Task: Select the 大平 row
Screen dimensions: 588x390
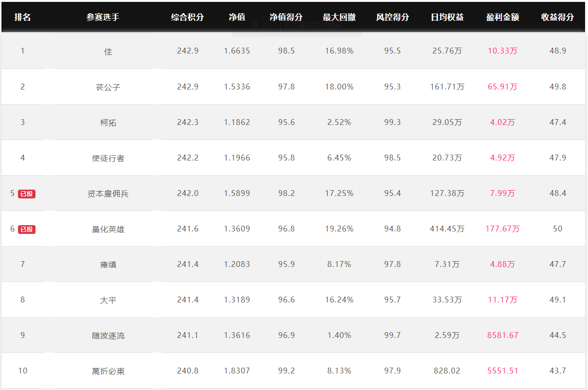Action: point(293,300)
